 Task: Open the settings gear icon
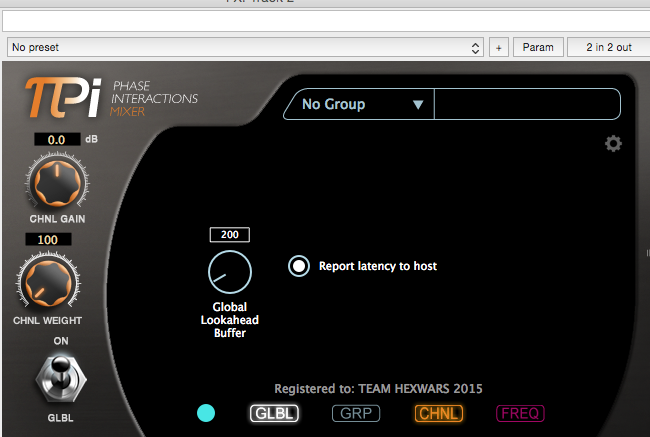613,143
